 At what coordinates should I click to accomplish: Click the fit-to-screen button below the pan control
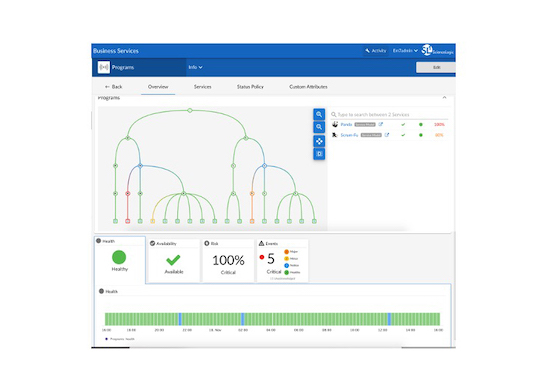click(319, 154)
